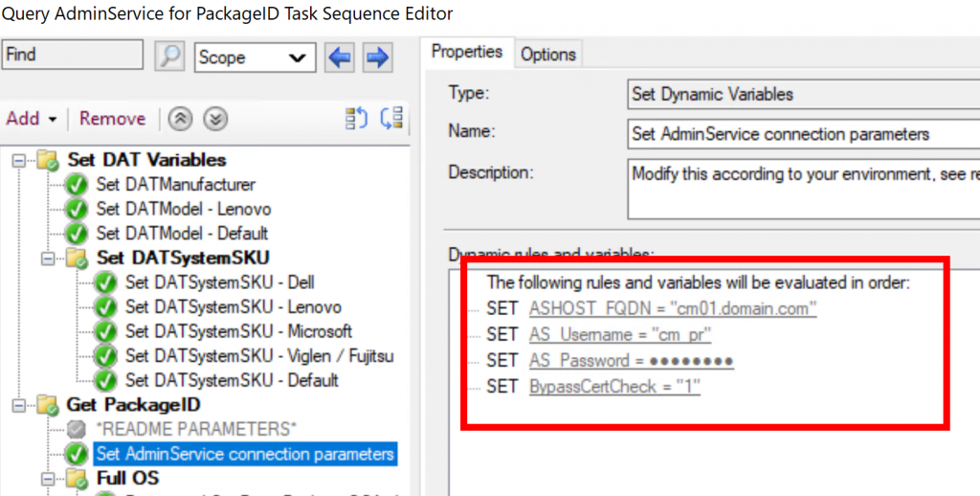This screenshot has height=496, width=980.
Task: Click the first tree-layout icon beside Remove toolbar
Action: click(356, 119)
